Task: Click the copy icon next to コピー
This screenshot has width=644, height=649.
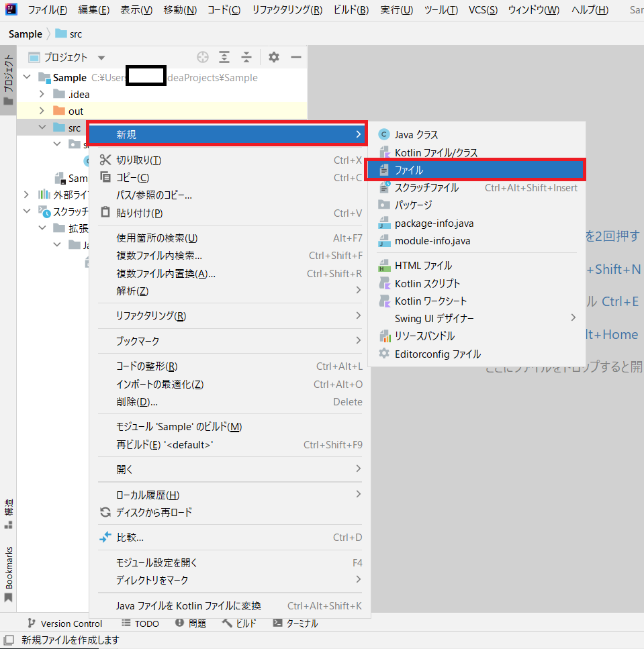Action: click(105, 177)
